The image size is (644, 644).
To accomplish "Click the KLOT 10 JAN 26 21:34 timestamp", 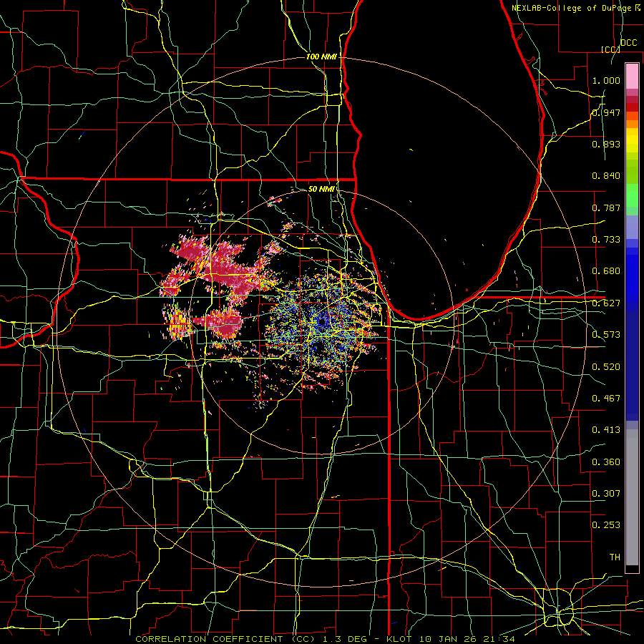I will tap(451, 639).
